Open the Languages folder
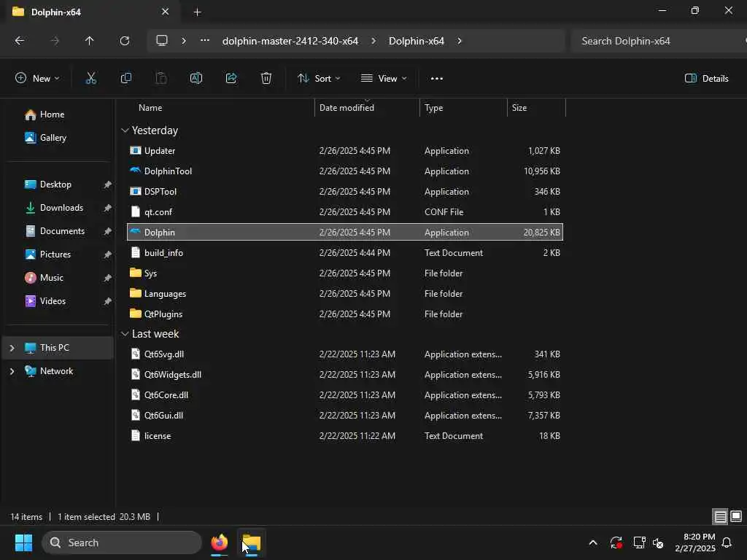 tap(344, 294)
